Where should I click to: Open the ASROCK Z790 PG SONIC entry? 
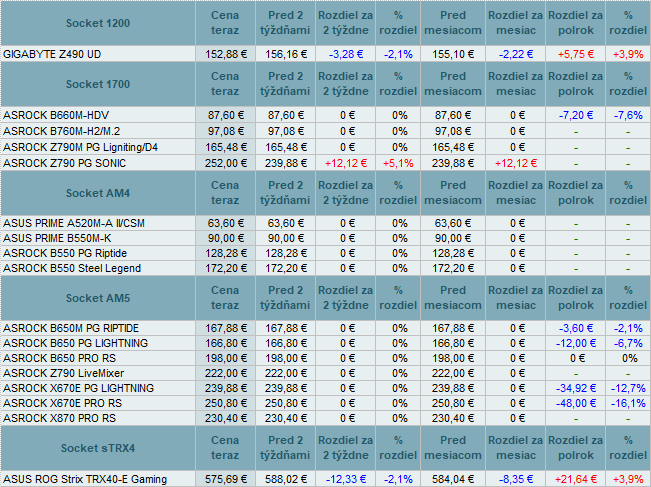click(60, 163)
